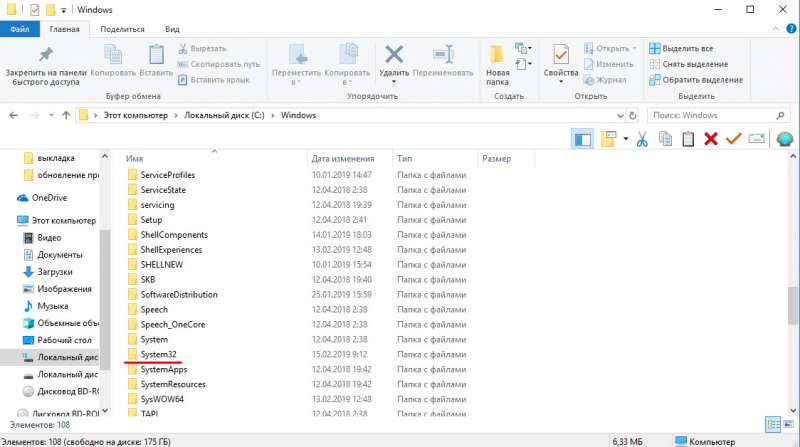Click the Свойства properties icon
Image resolution: width=800 pixels, height=447 pixels.
pos(561,54)
